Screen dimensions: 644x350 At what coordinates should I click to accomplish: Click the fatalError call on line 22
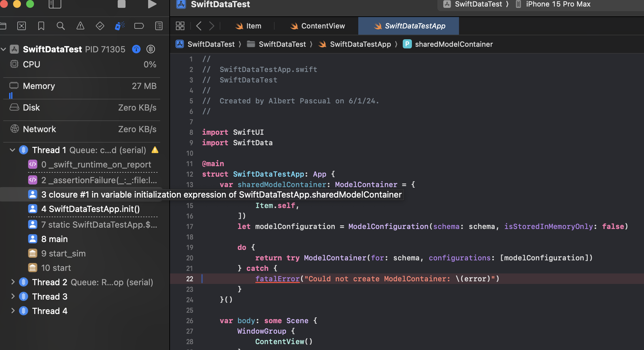[278, 279]
